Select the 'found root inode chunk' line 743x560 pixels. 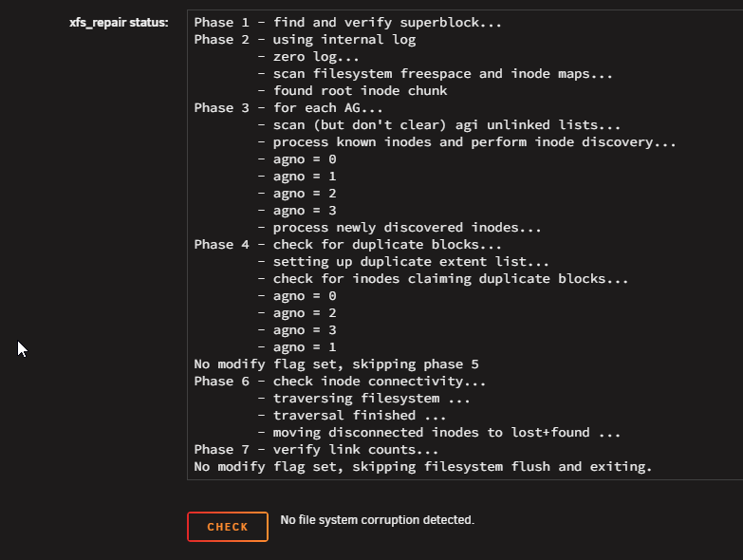[352, 90]
